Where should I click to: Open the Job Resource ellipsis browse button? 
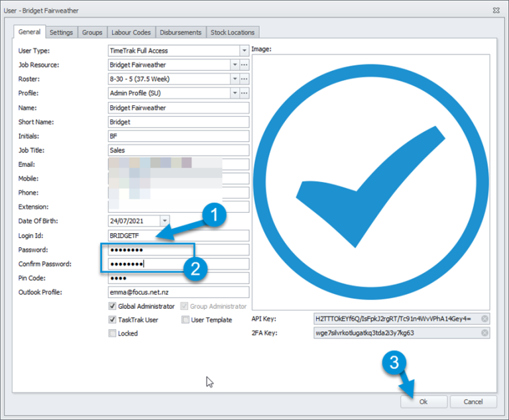tap(244, 65)
